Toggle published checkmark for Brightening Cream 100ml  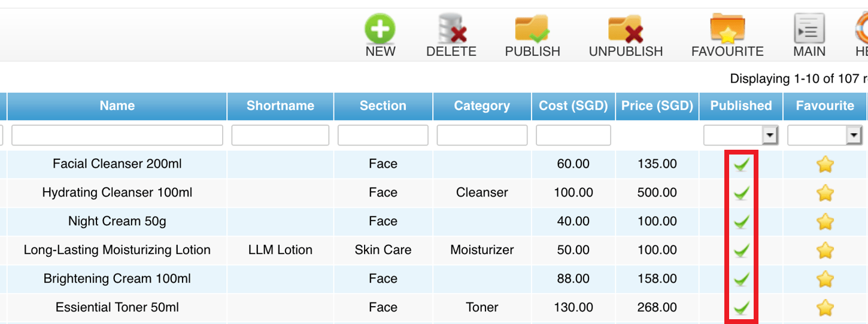(x=742, y=279)
